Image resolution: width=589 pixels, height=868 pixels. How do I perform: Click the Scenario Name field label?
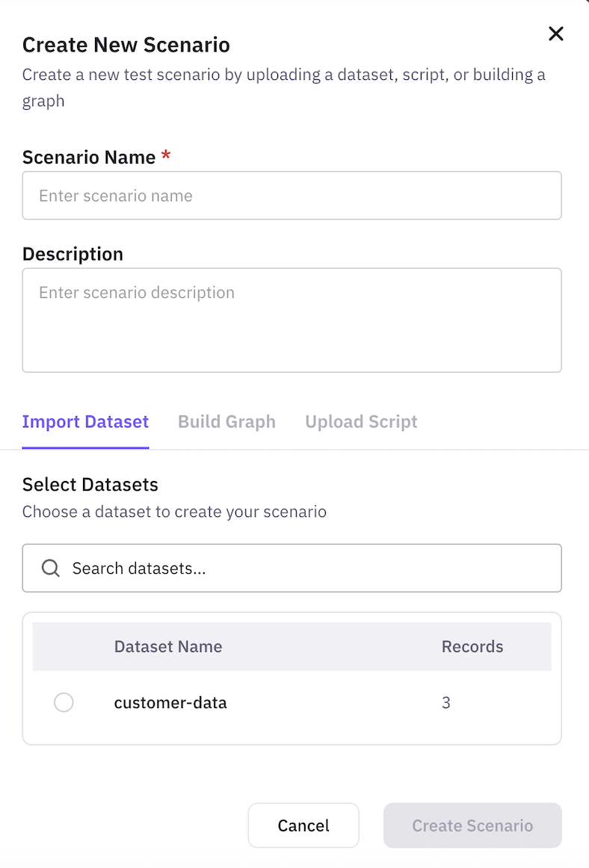click(x=89, y=158)
